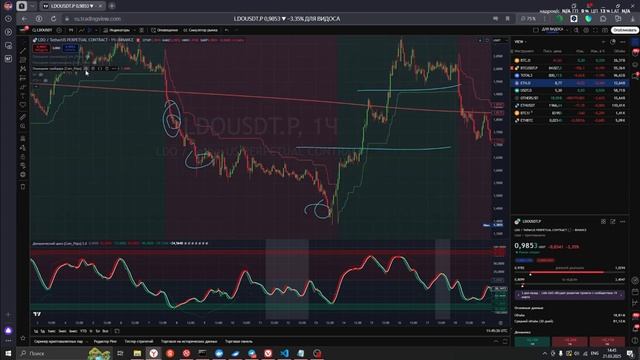Open the go to date calendar icon
Viewport: 640px width, 360px height.
[117, 331]
